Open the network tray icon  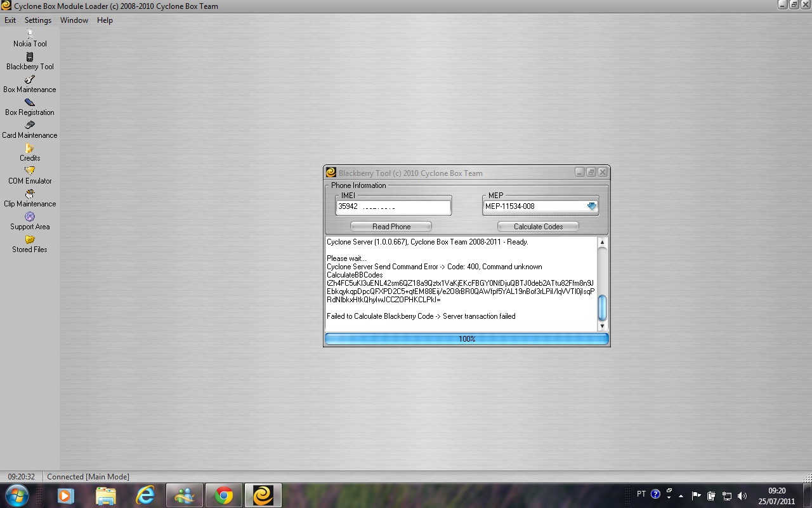[x=727, y=496]
